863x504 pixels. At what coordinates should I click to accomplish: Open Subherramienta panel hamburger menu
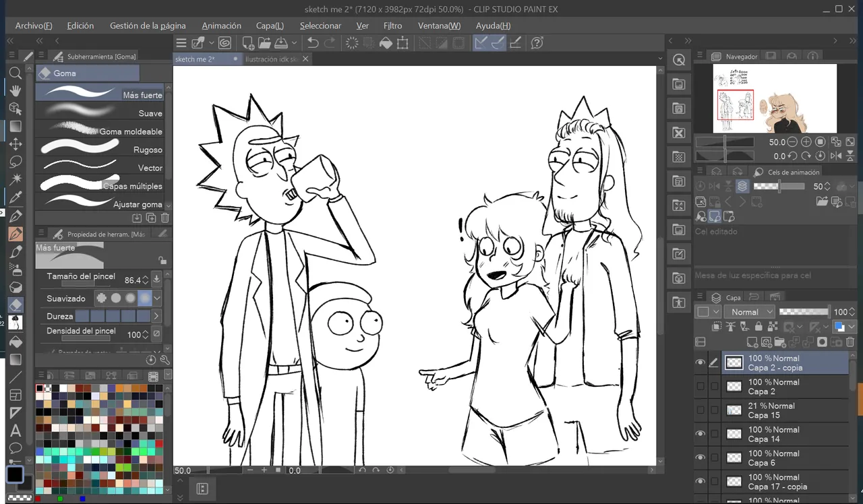41,56
